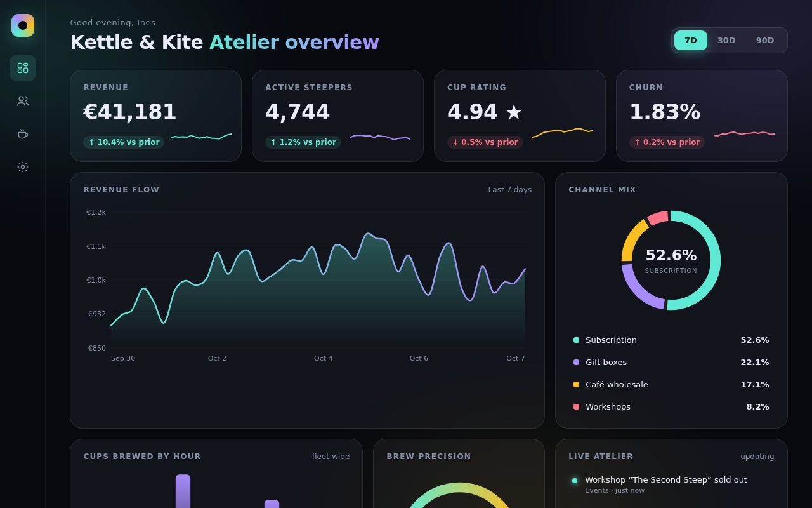Image resolution: width=812 pixels, height=508 pixels.
Task: Click the €1.2k axis label
Action: [x=96, y=213]
